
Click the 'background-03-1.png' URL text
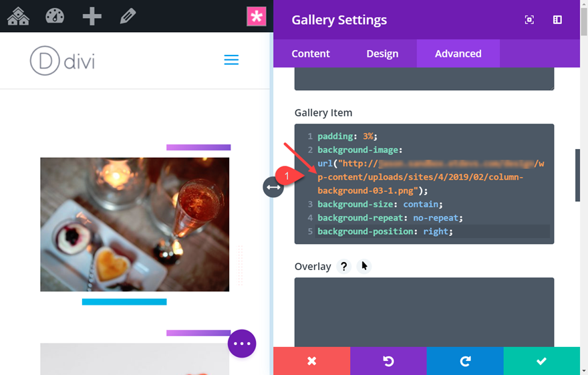(365, 191)
